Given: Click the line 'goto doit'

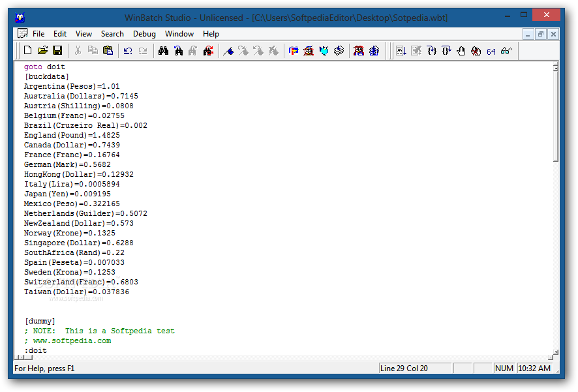Looking at the screenshot, I should 44,67.
